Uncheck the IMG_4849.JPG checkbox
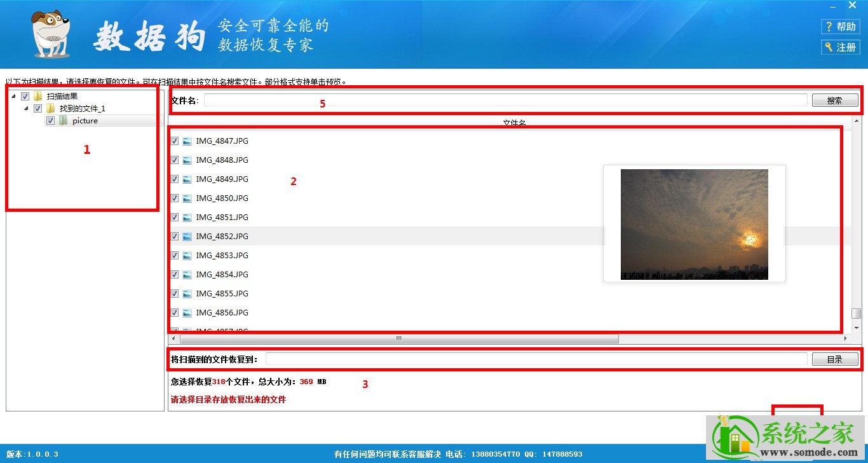 174,179
